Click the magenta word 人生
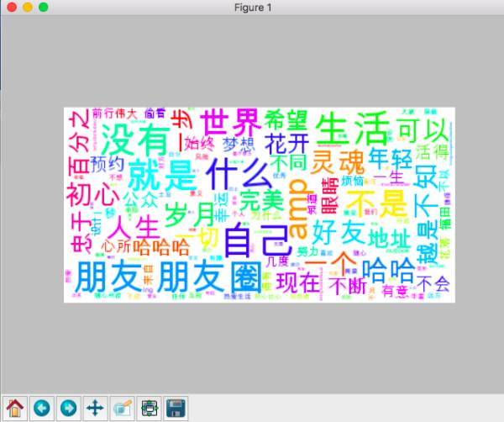Screen dimensions: 504x422 [x=134, y=228]
